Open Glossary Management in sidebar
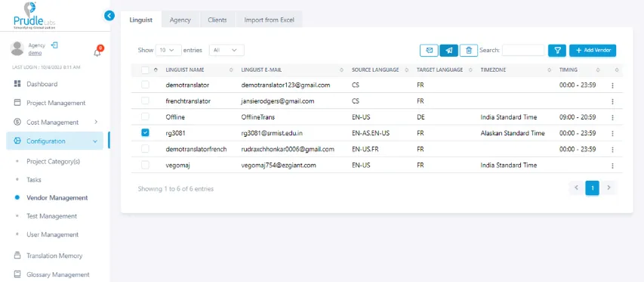This screenshot has width=644, height=282. (x=58, y=274)
